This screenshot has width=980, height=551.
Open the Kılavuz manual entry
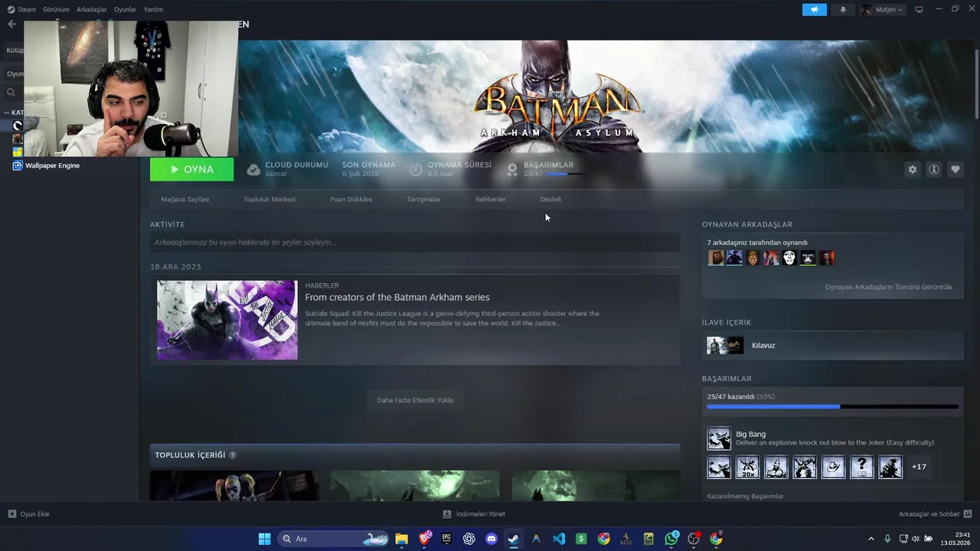pyautogui.click(x=832, y=345)
